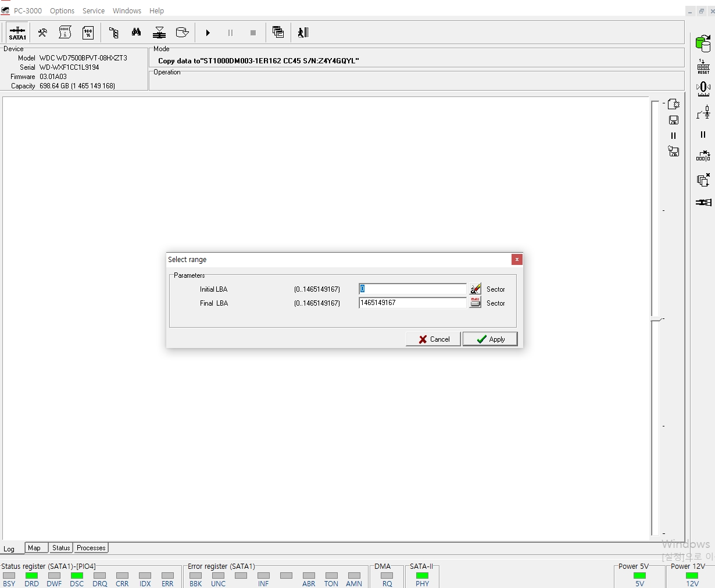Click the floppy with arrow icon
715x588 pixels.
[x=674, y=151]
